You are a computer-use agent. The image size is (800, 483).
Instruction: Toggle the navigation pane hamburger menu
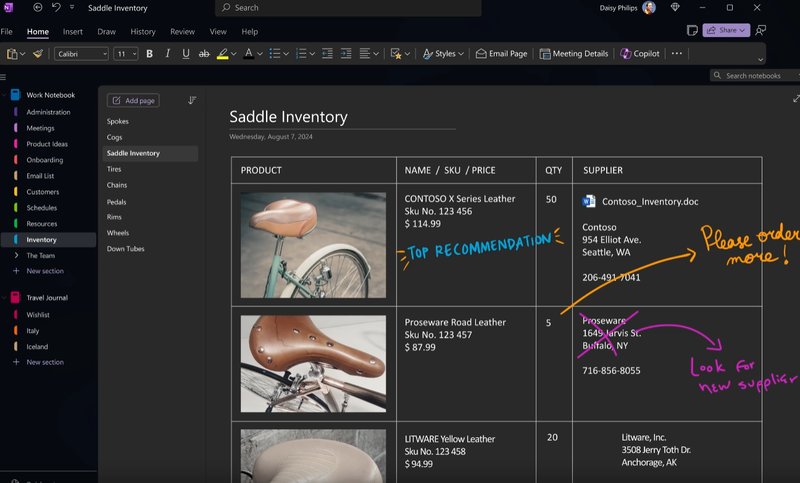[4, 77]
